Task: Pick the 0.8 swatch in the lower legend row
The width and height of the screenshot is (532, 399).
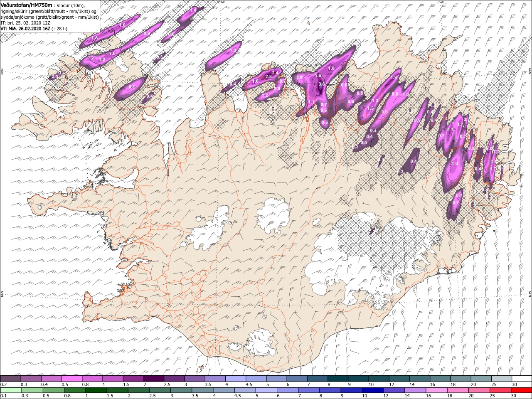Action: coord(74,390)
